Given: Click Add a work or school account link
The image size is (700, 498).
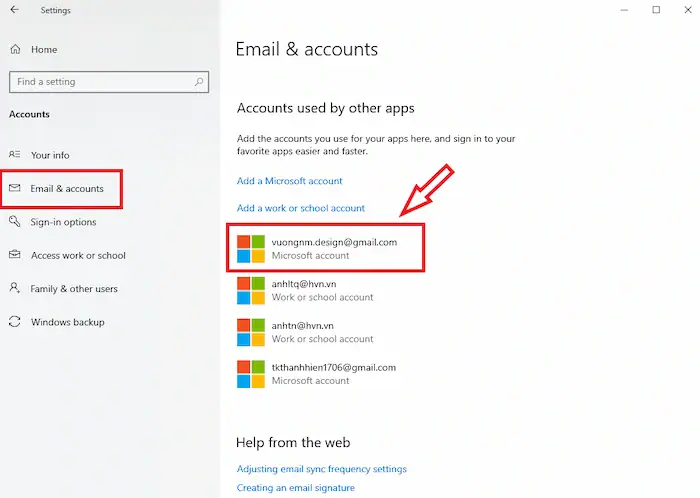Looking at the screenshot, I should (300, 208).
